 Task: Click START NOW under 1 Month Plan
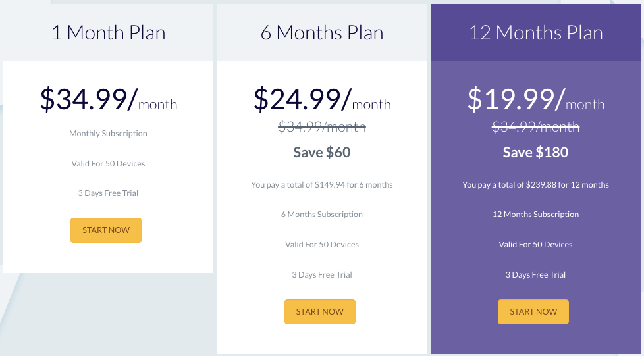coord(106,230)
